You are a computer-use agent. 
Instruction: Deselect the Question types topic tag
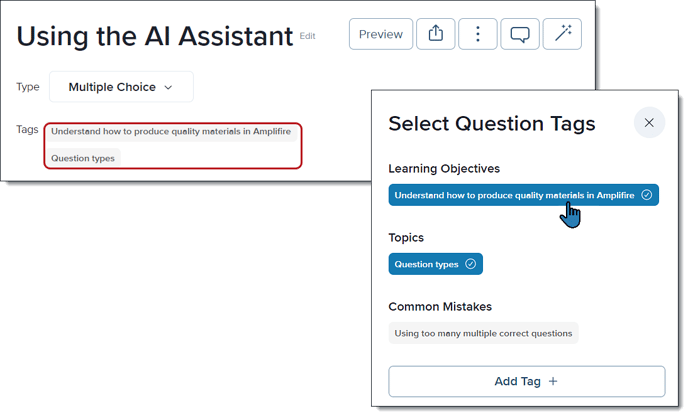(x=435, y=264)
